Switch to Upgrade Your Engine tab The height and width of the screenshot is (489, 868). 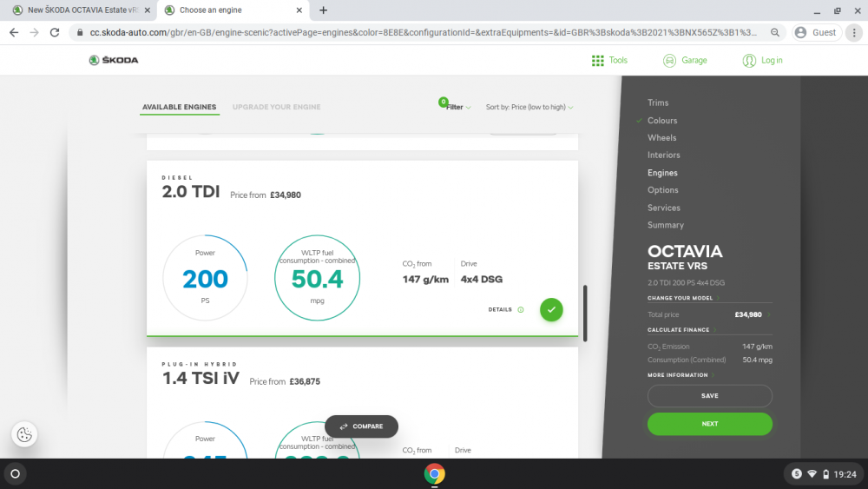click(x=276, y=107)
